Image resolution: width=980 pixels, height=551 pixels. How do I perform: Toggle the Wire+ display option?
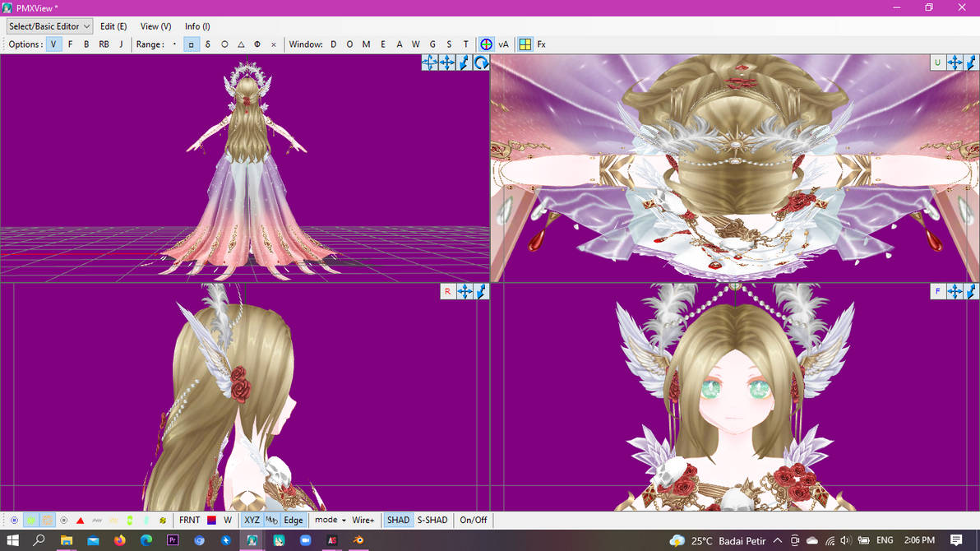(x=363, y=521)
